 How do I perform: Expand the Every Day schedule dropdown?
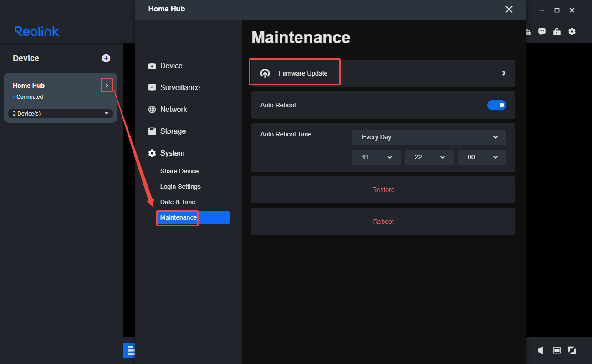[x=429, y=137]
